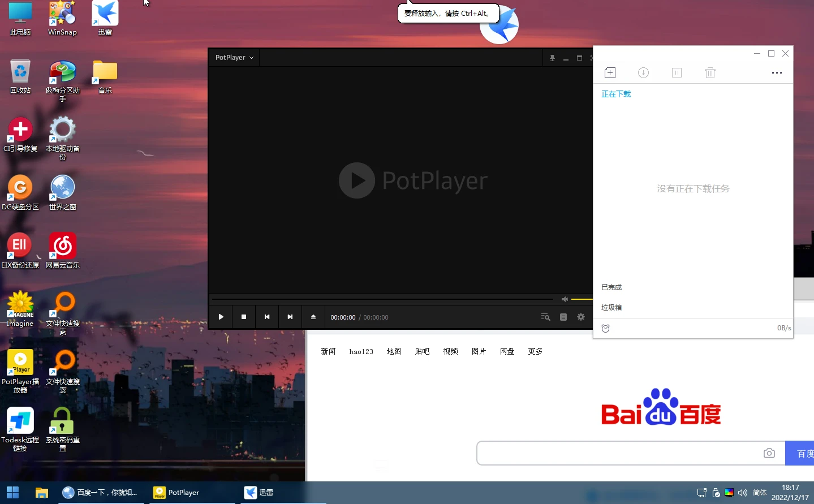
Task: Open the three-dot more menu in Xunlei
Action: pos(777,72)
